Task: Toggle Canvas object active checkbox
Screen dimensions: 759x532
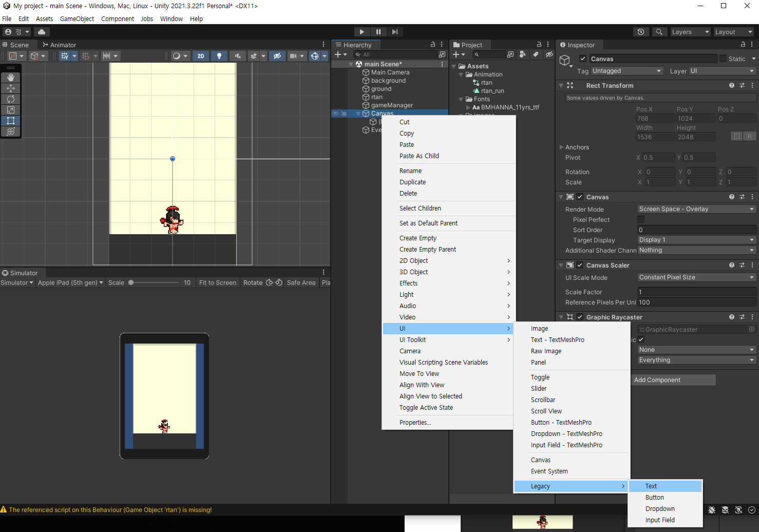Action: click(x=583, y=59)
